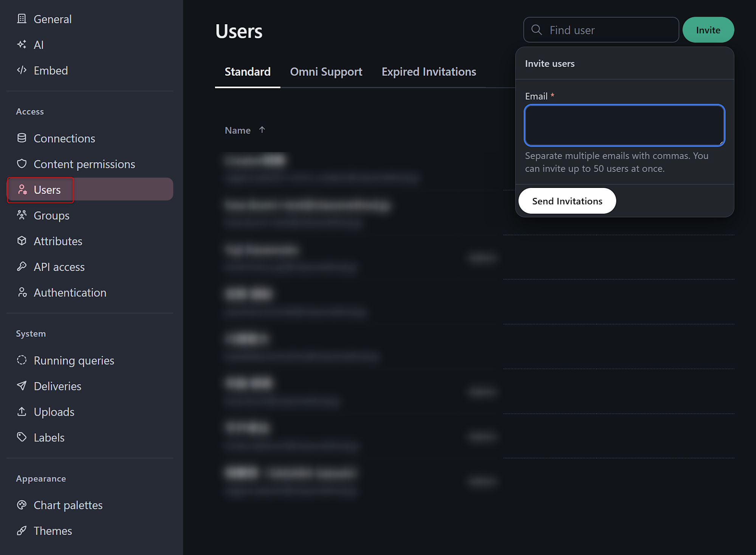756x555 pixels.
Task: Sort users by Name column arrow
Action: (262, 130)
